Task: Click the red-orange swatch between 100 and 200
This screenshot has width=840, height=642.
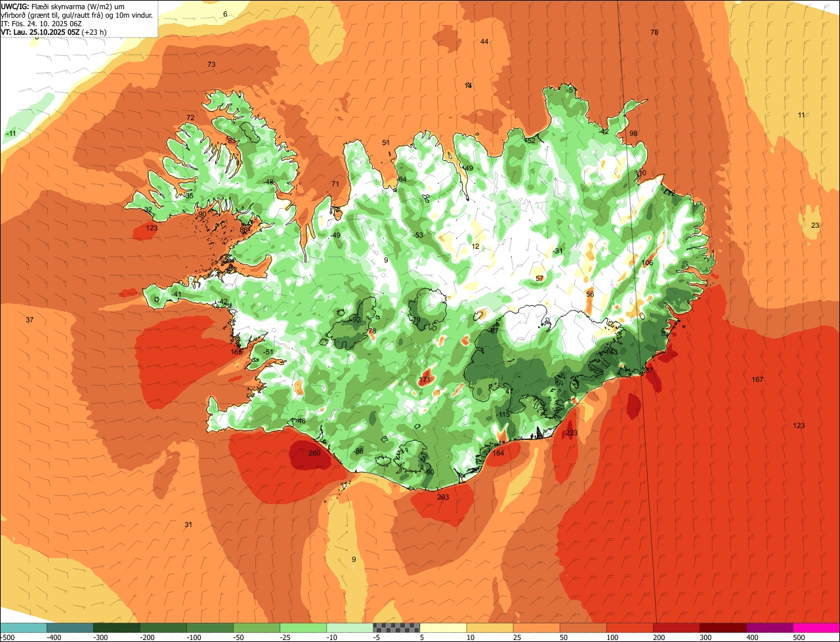Action: pos(629,628)
